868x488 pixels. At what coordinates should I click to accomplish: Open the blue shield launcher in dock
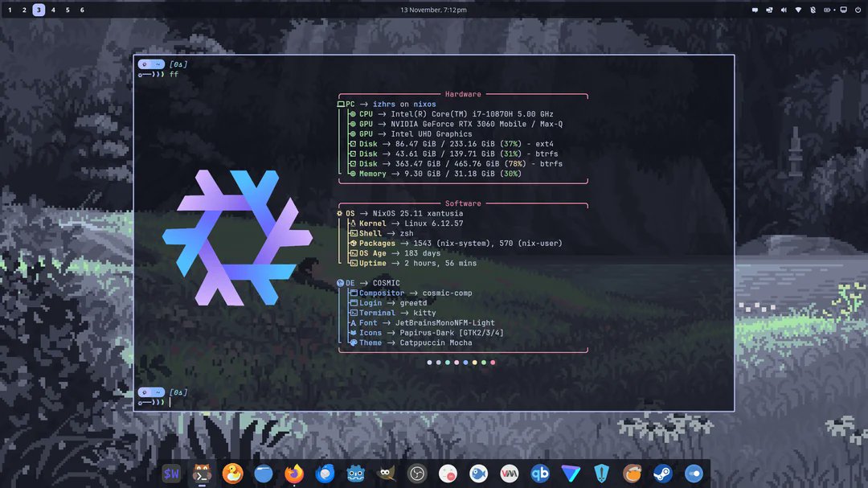pos(601,474)
